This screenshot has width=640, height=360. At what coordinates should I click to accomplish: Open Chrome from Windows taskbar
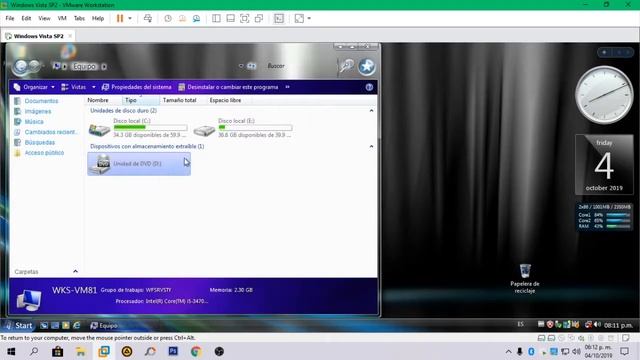196,351
